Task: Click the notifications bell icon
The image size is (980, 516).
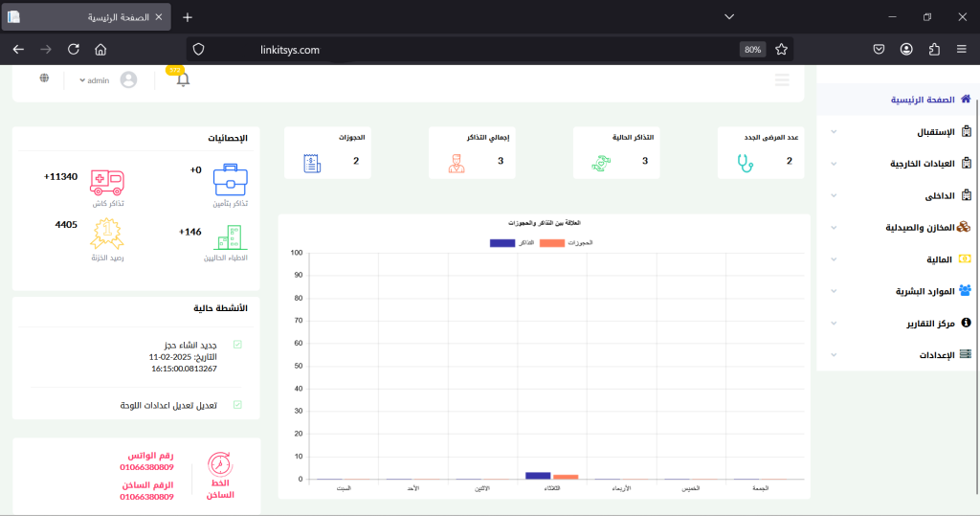Action: [183, 80]
